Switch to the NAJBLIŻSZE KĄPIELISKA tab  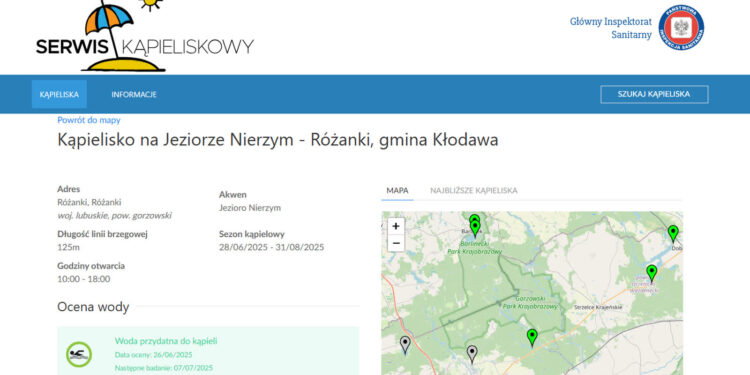coord(474,190)
